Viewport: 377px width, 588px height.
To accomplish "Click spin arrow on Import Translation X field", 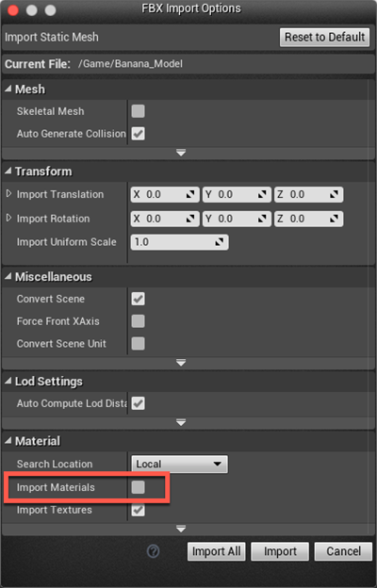I will 190,194.
